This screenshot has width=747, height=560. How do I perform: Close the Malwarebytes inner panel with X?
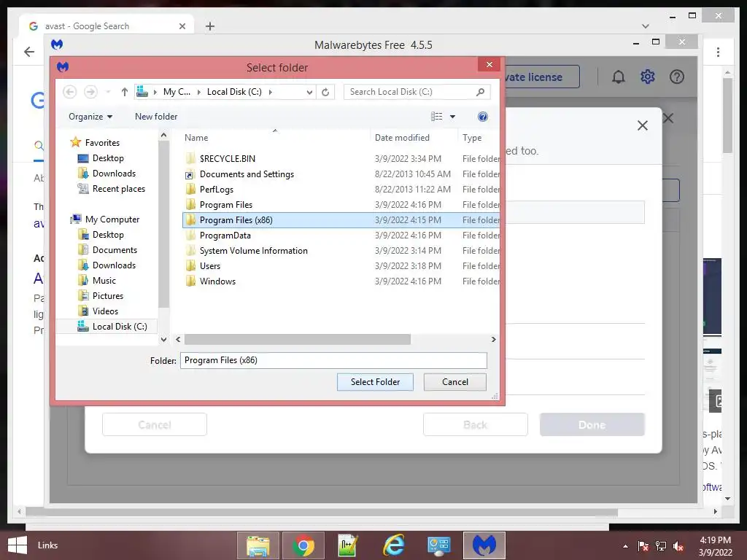(643, 125)
